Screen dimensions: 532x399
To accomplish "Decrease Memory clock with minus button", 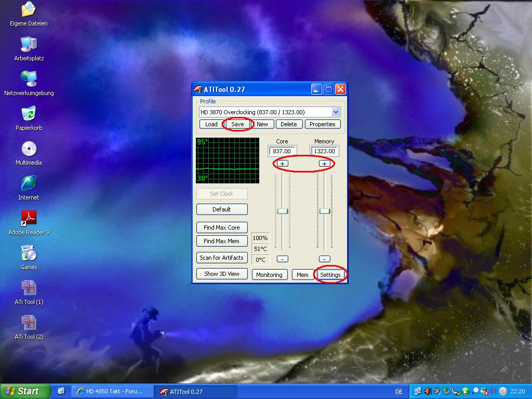I will (325, 259).
